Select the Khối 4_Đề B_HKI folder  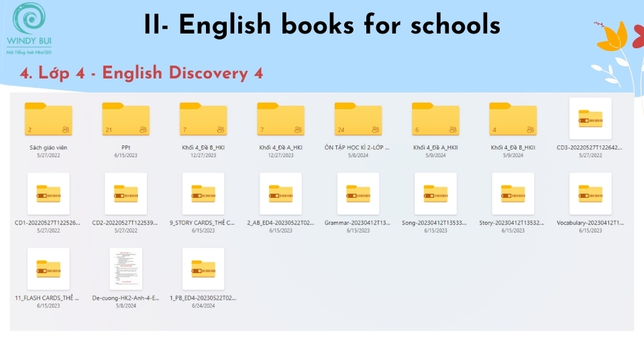[x=203, y=119]
